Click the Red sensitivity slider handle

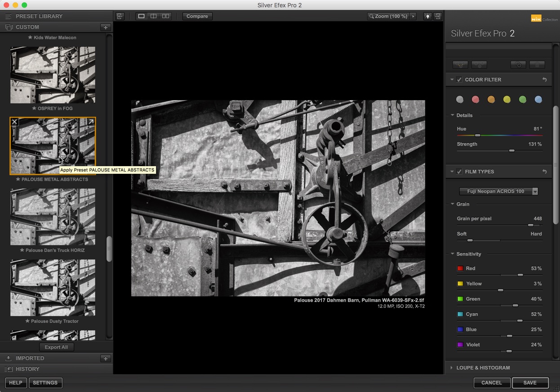[x=520, y=275]
